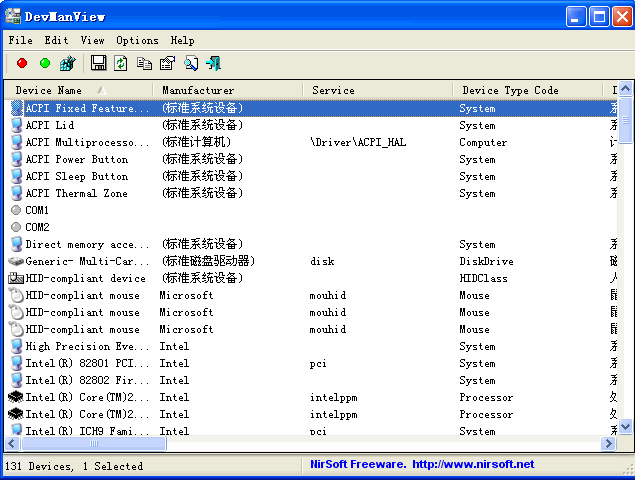The image size is (635, 480).
Task: Open the File menu
Action: (x=21, y=40)
